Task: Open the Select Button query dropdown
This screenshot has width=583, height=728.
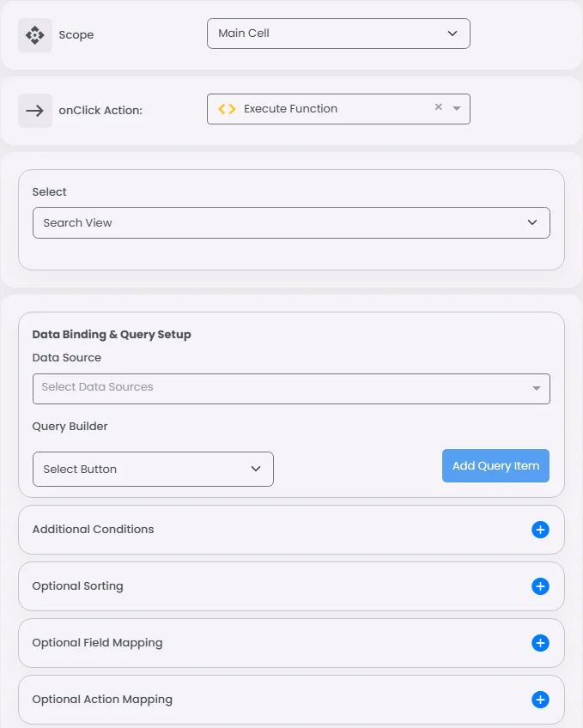Action: click(x=153, y=469)
